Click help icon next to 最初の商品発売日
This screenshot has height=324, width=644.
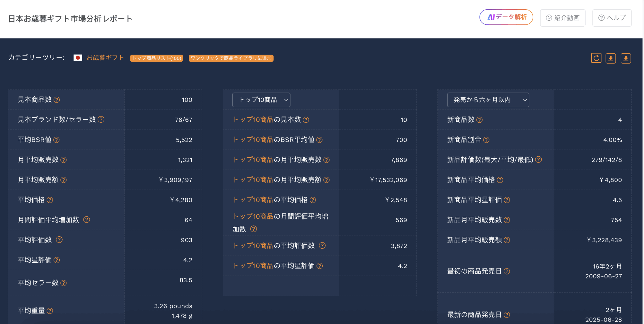507,271
